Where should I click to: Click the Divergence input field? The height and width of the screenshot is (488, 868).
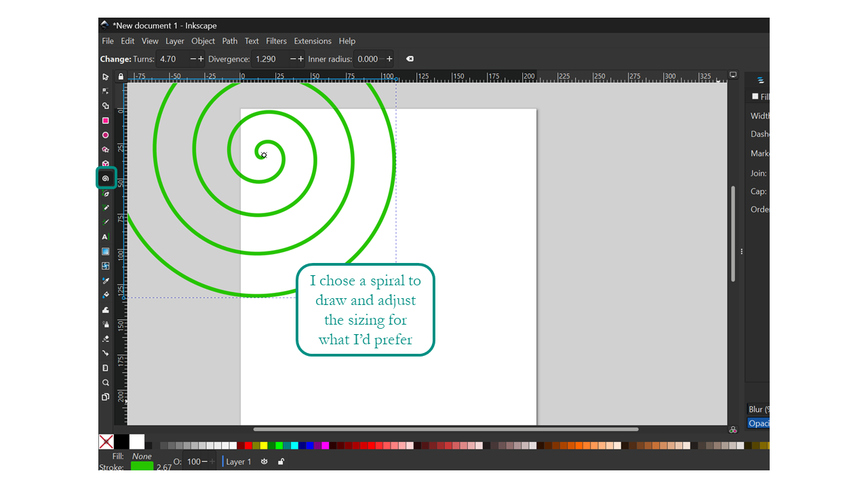coord(270,59)
